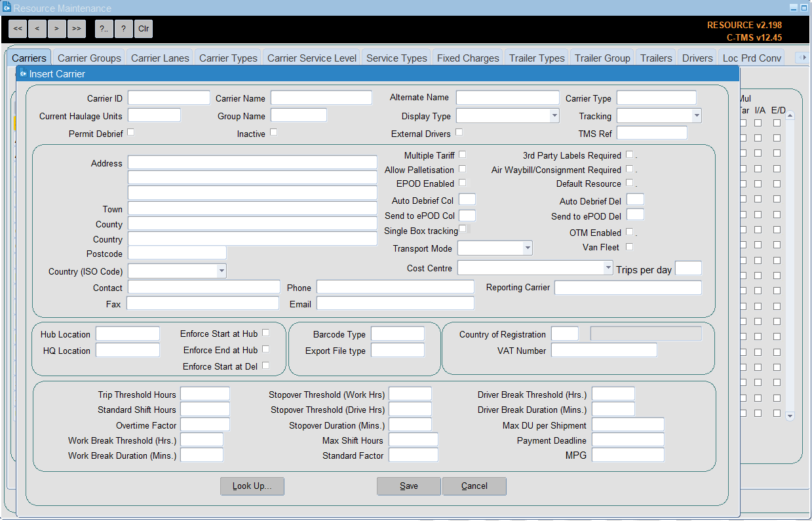This screenshot has width=812, height=521.
Task: Switch to the Carrier Groups tab
Action: (89, 58)
